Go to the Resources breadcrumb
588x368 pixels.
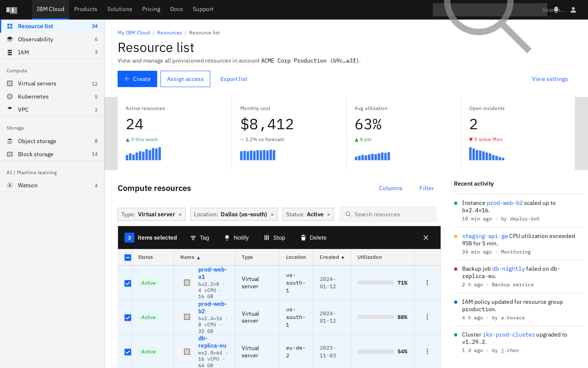169,33
